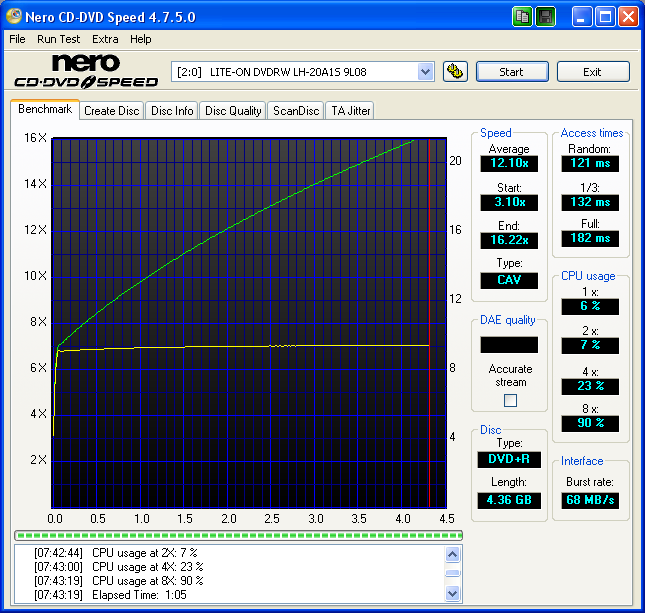Open the File menu

pyautogui.click(x=17, y=39)
